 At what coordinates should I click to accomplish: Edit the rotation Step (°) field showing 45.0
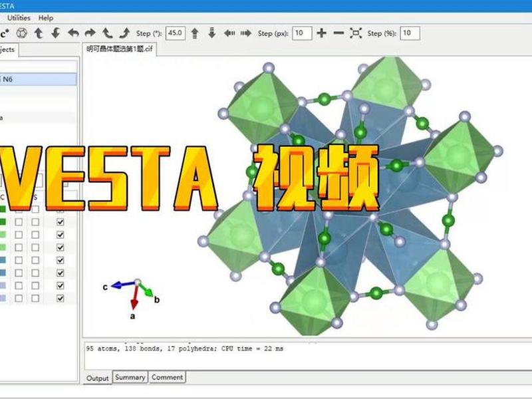[x=176, y=33]
